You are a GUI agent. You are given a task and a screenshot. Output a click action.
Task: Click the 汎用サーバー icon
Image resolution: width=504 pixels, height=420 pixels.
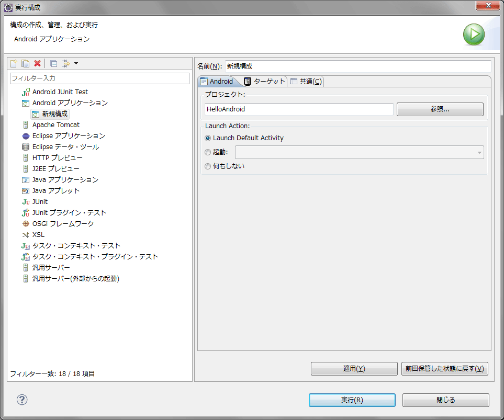26,268
